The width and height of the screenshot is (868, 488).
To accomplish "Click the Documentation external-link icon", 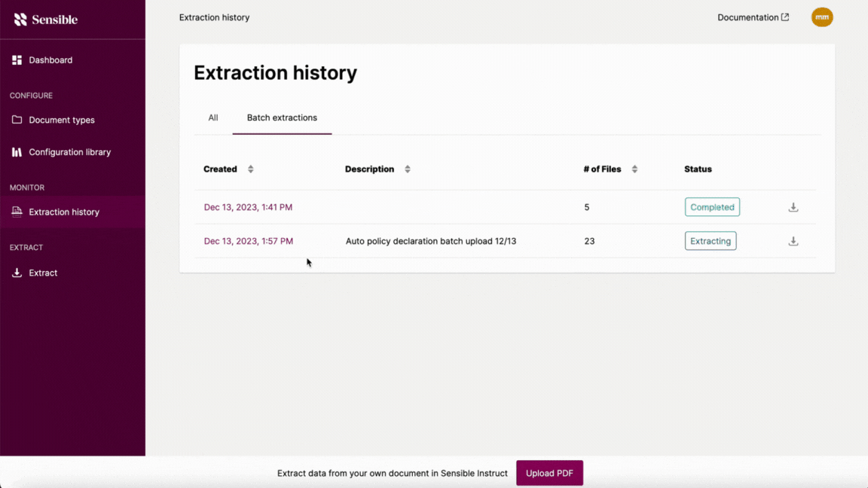I will point(785,17).
